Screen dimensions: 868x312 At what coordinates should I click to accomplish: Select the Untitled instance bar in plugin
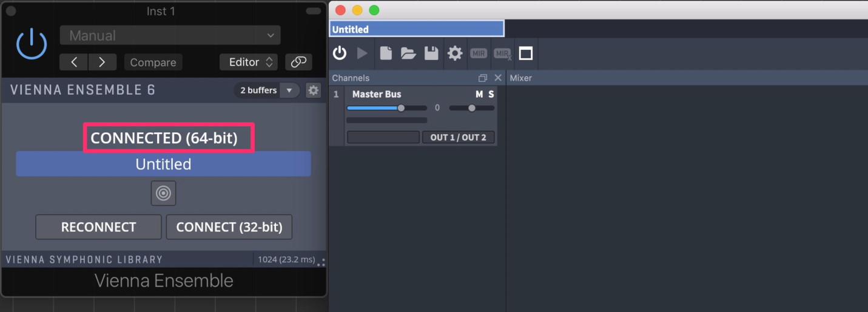(x=163, y=164)
